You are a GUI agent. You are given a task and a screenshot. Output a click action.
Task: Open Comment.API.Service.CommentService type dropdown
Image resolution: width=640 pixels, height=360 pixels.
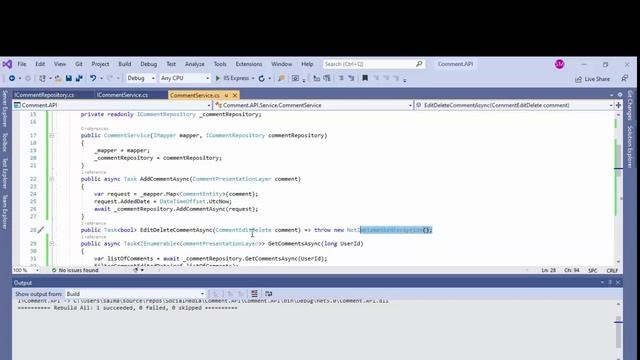[x=313, y=105]
